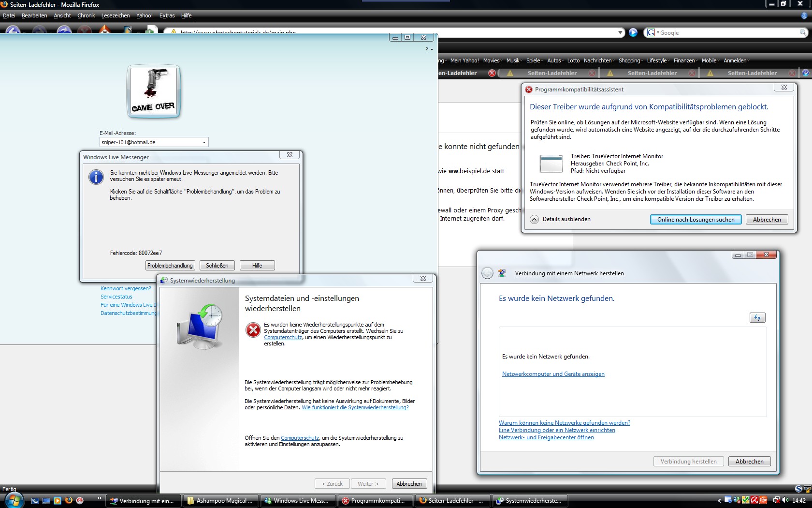Image resolution: width=812 pixels, height=508 pixels.
Task: Open the Bearbeiten menu
Action: pyautogui.click(x=34, y=15)
